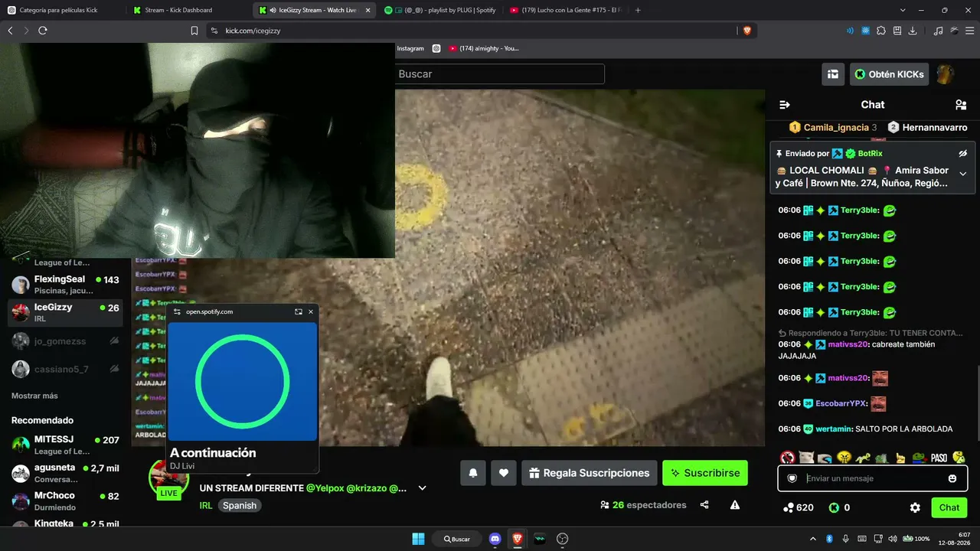980x551 pixels.
Task: Open the browser downloads icon
Action: 913,31
